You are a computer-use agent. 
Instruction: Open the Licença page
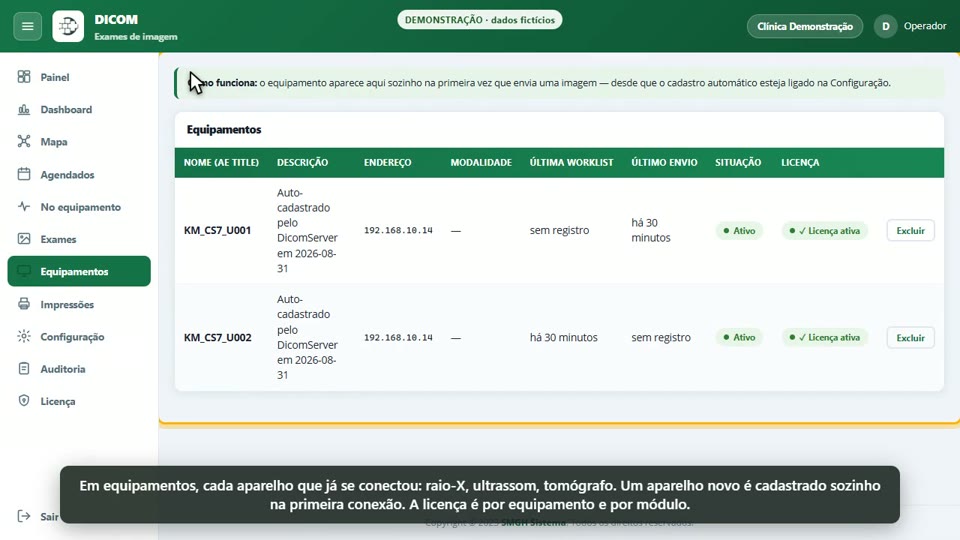pos(79,401)
